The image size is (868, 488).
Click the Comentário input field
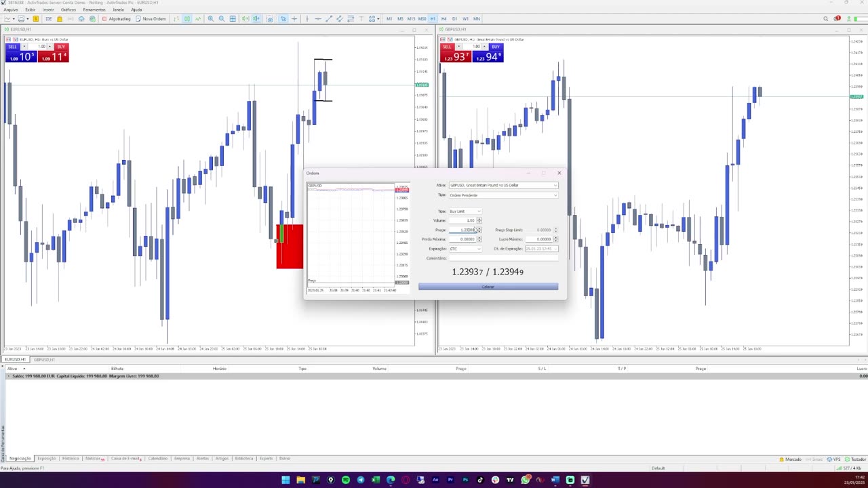[x=503, y=258]
